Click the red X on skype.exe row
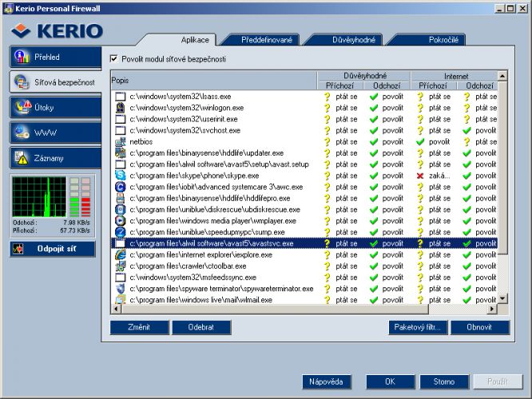 (420, 176)
